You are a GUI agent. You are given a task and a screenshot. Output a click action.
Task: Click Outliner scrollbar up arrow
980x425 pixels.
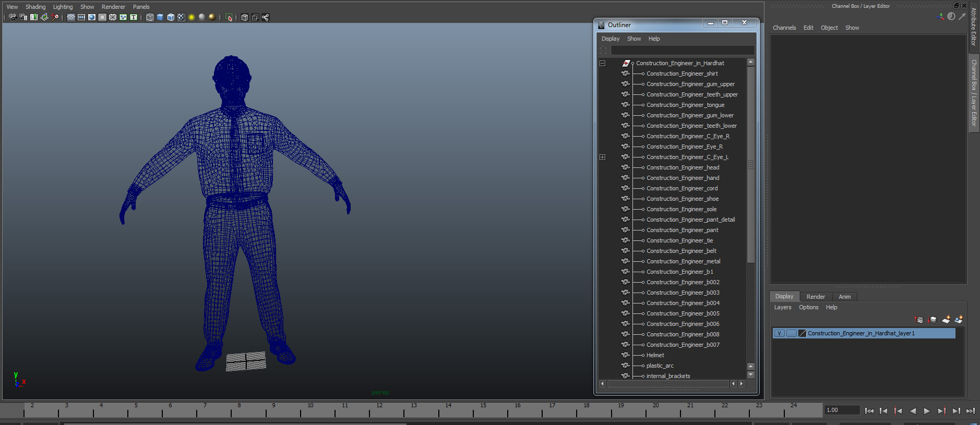751,62
